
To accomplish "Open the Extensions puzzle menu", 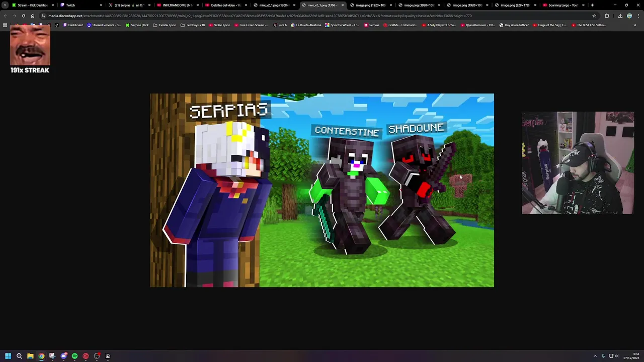I will click(607, 16).
